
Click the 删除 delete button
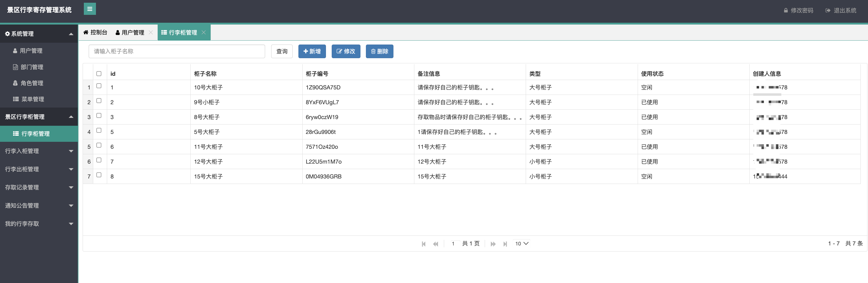tap(380, 51)
